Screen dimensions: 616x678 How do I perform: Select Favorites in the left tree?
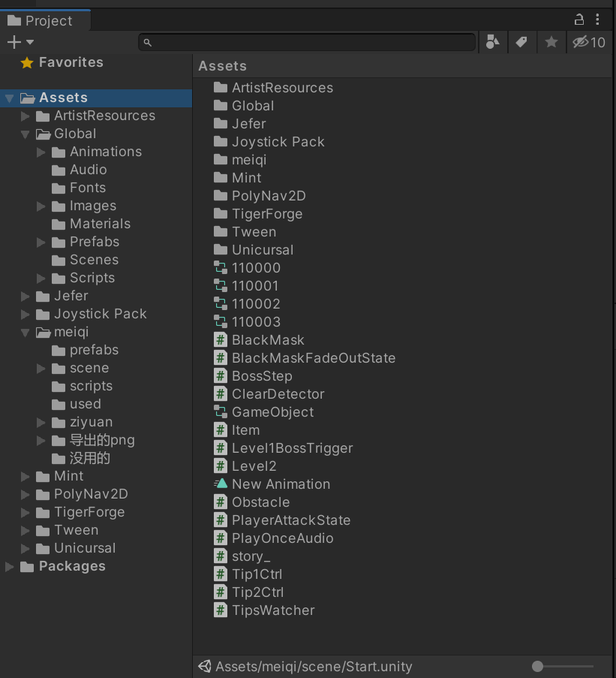point(71,62)
